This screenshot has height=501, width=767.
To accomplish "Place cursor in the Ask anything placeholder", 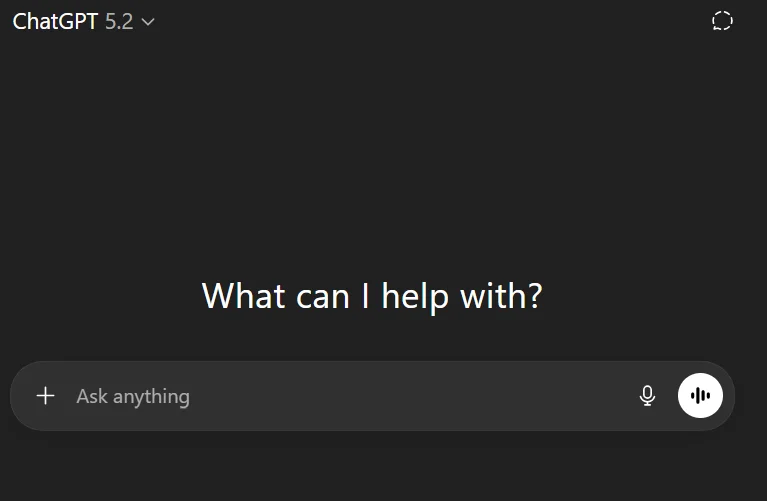I will (133, 396).
